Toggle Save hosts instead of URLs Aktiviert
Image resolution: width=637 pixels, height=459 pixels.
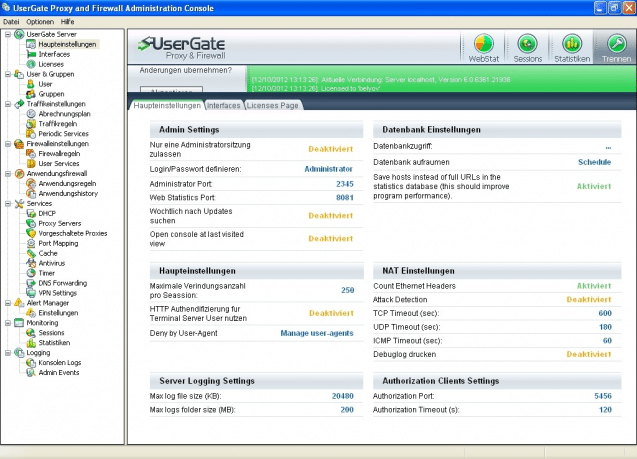click(594, 186)
